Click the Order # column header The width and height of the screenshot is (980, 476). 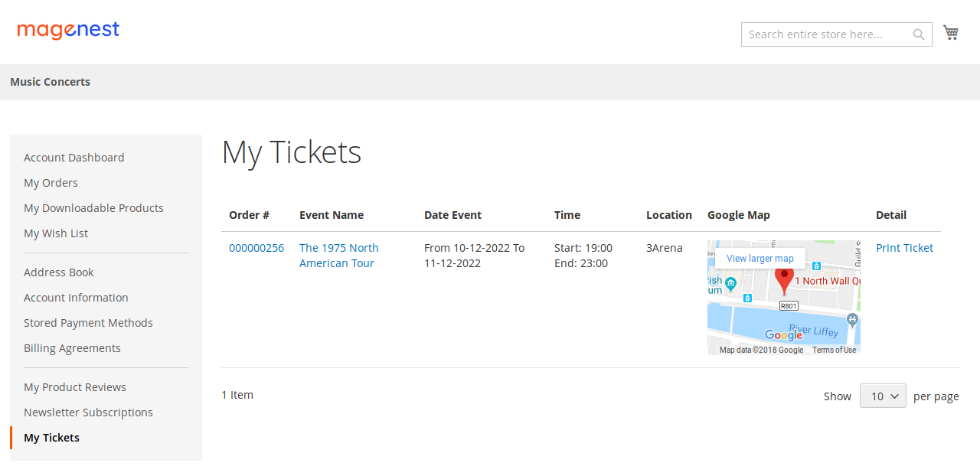coord(249,215)
